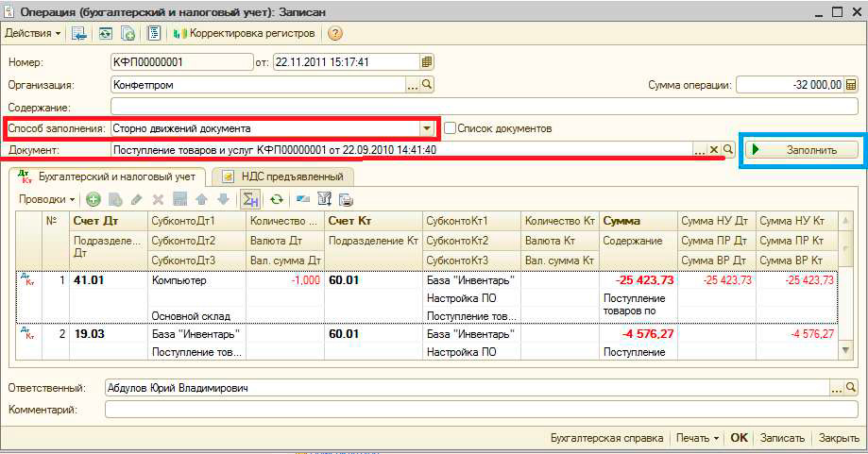Move the entry up with the arrow

(201, 199)
